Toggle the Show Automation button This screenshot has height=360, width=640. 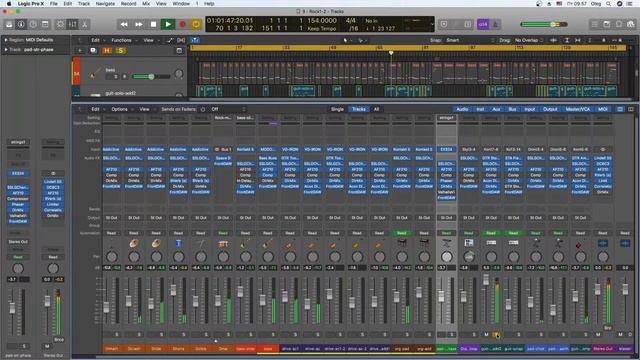[170, 40]
